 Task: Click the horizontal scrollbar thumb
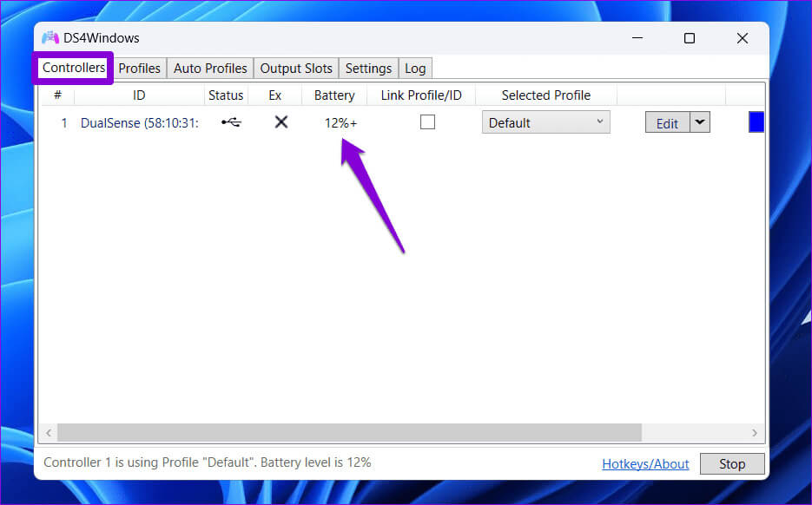(350, 433)
